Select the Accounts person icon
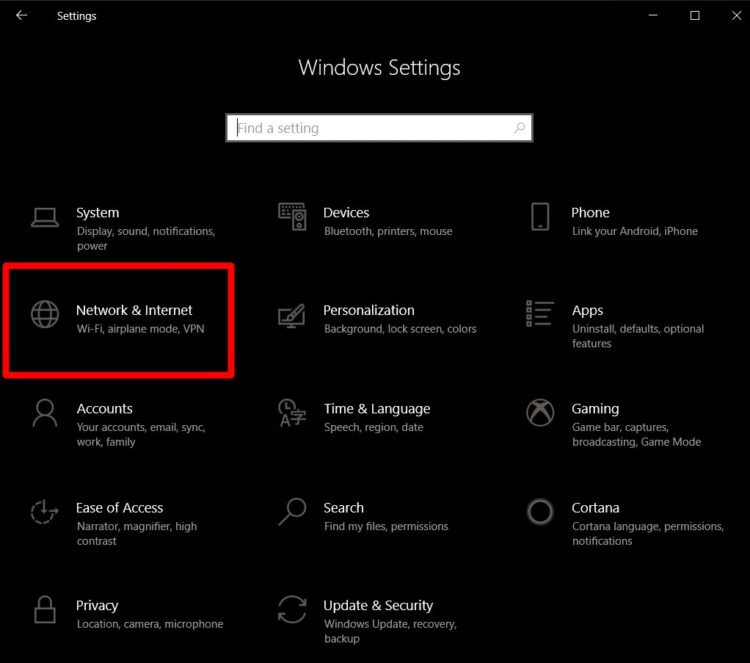The height and width of the screenshot is (663, 750). point(45,413)
